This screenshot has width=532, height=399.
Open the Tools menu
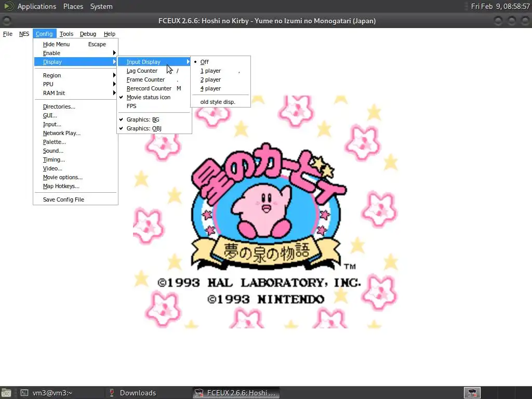[66, 34]
